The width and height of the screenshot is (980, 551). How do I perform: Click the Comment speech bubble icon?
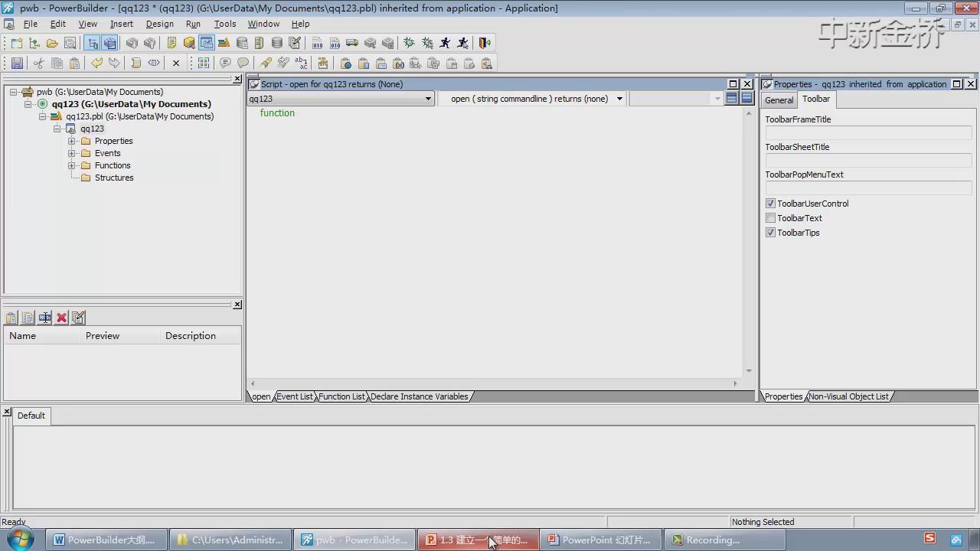(225, 63)
